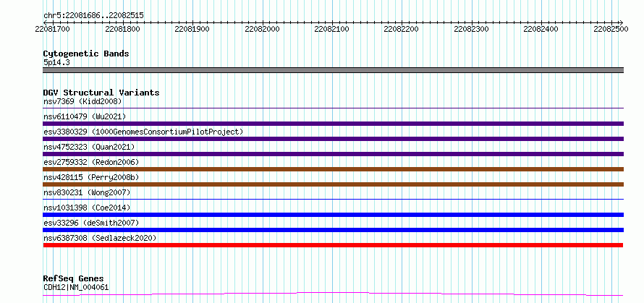
Task: Click the 22081700 ruler tick label
Action: pos(53,29)
